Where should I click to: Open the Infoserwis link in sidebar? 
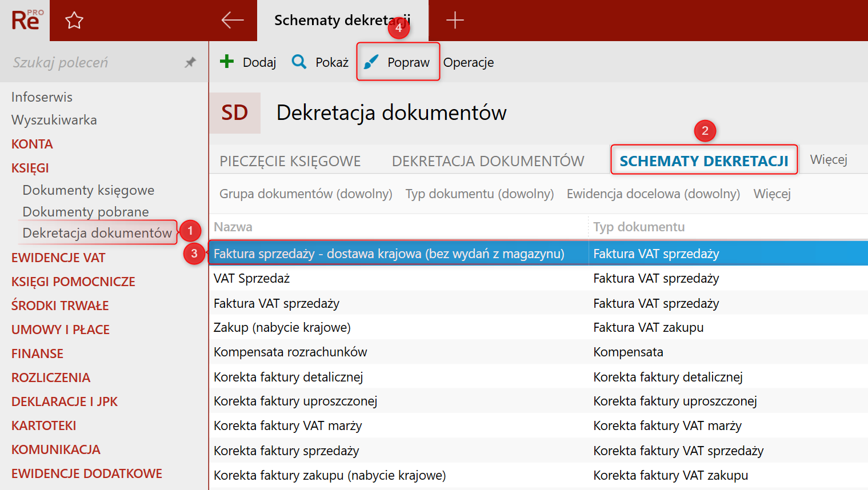click(x=42, y=97)
